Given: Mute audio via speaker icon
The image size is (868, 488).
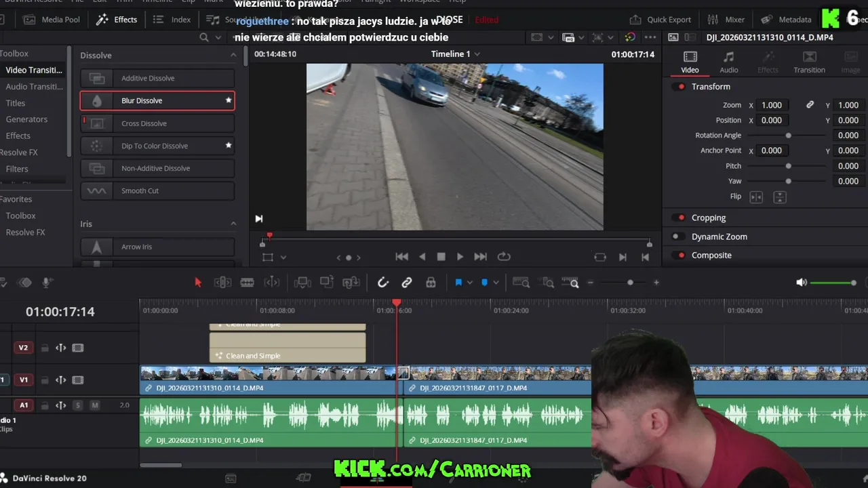Looking at the screenshot, I should coord(802,283).
